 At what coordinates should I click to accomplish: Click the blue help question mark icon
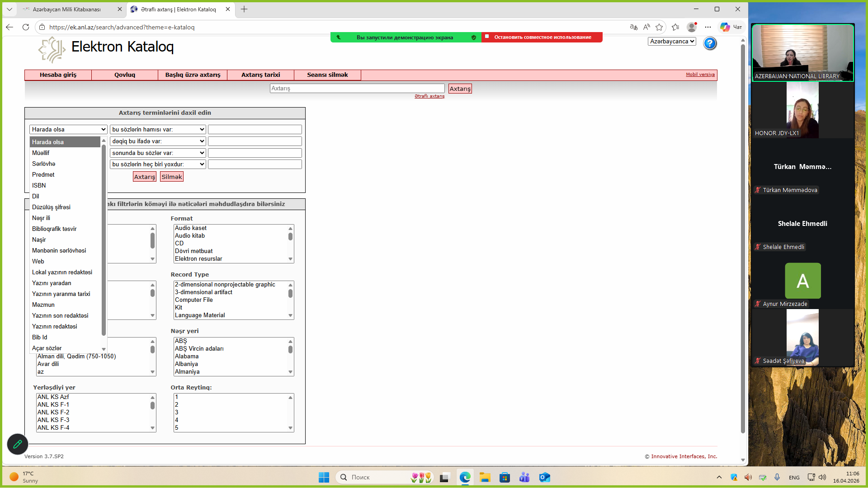pyautogui.click(x=710, y=43)
